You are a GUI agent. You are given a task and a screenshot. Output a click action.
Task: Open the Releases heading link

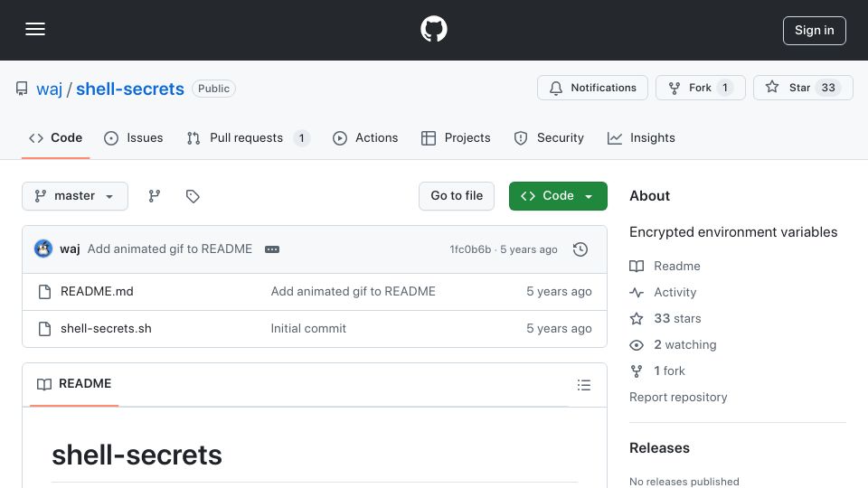(659, 448)
